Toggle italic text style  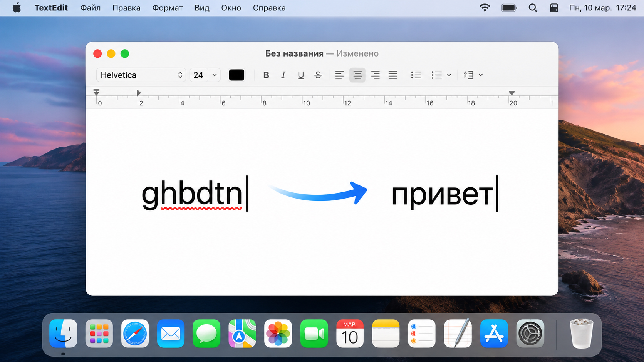(x=283, y=75)
